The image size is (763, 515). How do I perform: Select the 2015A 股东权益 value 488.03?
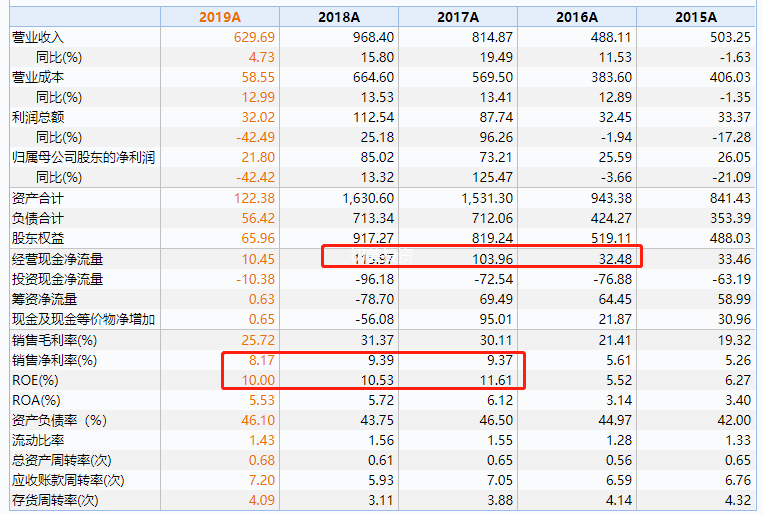[x=730, y=238]
